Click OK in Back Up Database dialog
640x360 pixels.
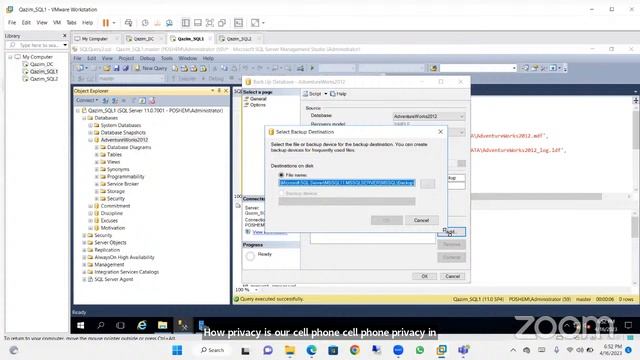pos(424,276)
